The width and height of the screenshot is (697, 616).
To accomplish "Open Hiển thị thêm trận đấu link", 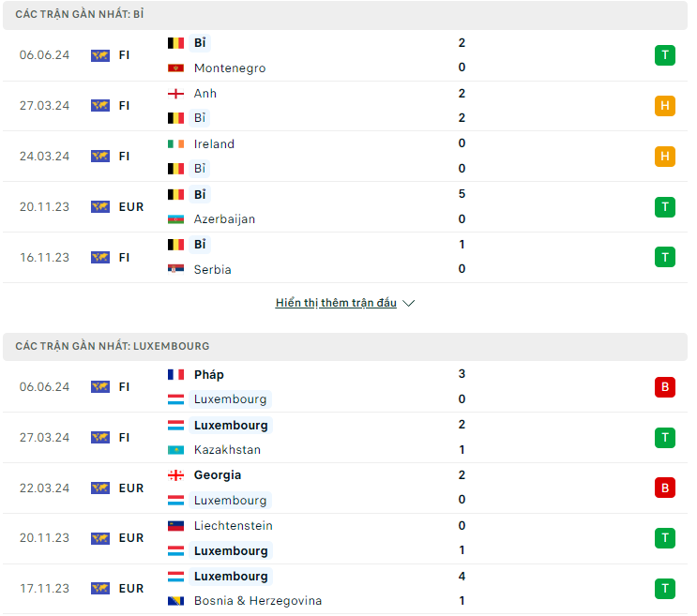I will 336,303.
